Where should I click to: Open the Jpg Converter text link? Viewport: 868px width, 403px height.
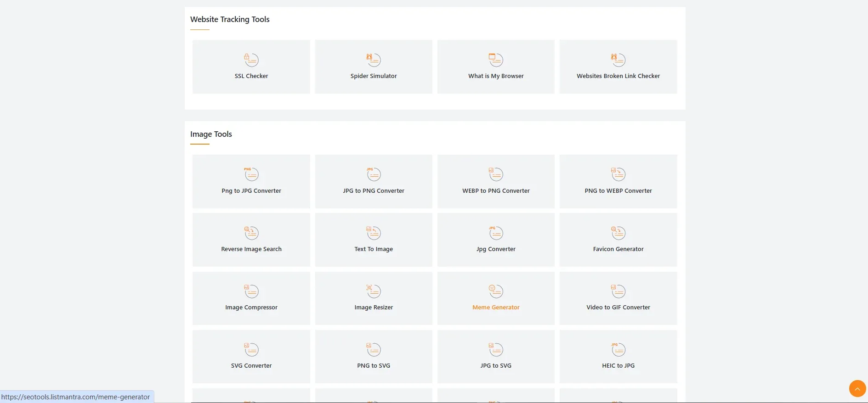[496, 249]
